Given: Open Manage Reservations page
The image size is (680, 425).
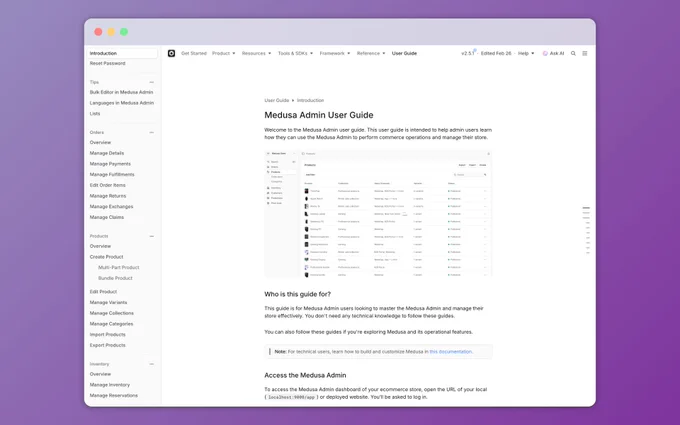Looking at the screenshot, I should (114, 396).
